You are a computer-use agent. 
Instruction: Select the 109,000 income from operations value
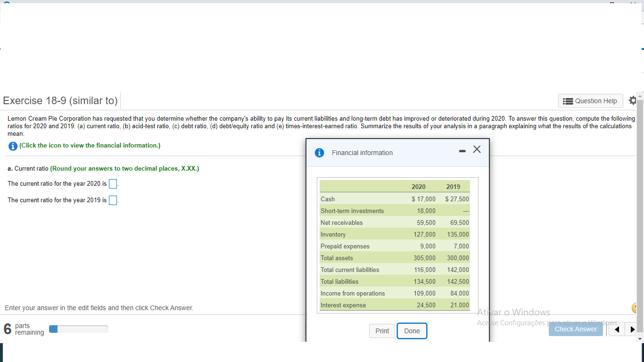point(425,293)
